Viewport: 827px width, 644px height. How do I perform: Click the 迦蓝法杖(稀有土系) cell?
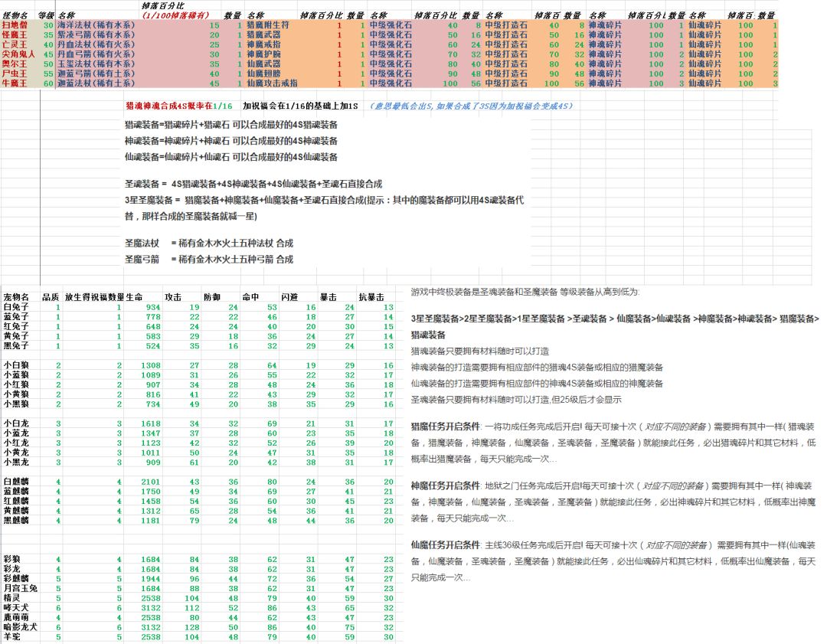(96, 83)
